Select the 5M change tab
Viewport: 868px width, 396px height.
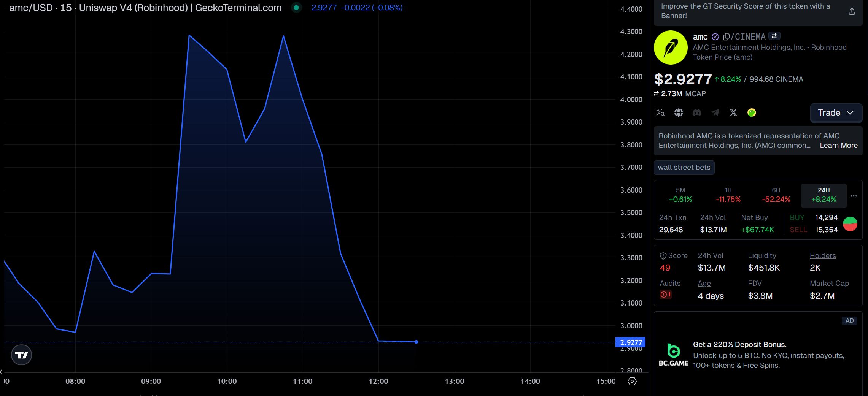pyautogui.click(x=680, y=195)
